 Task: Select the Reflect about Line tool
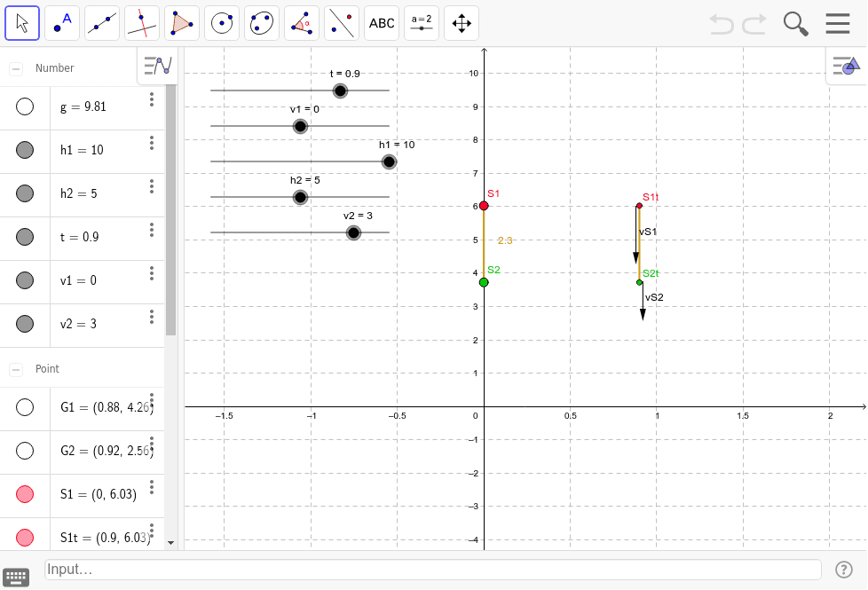point(342,23)
